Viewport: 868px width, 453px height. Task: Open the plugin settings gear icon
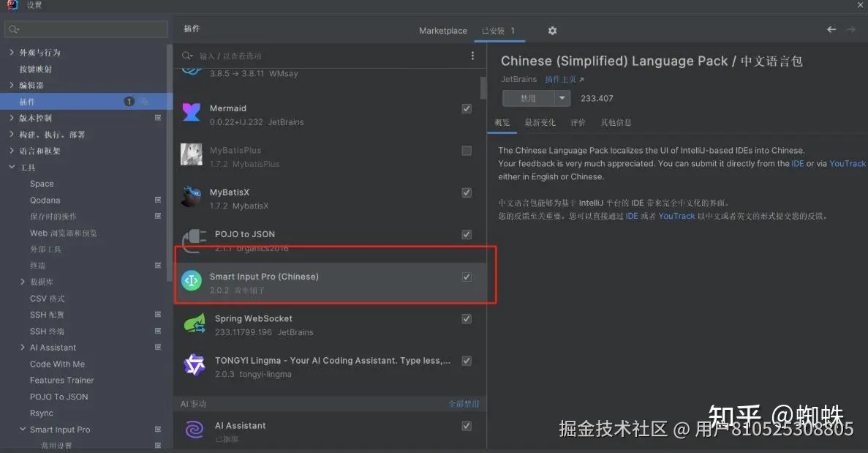(552, 31)
